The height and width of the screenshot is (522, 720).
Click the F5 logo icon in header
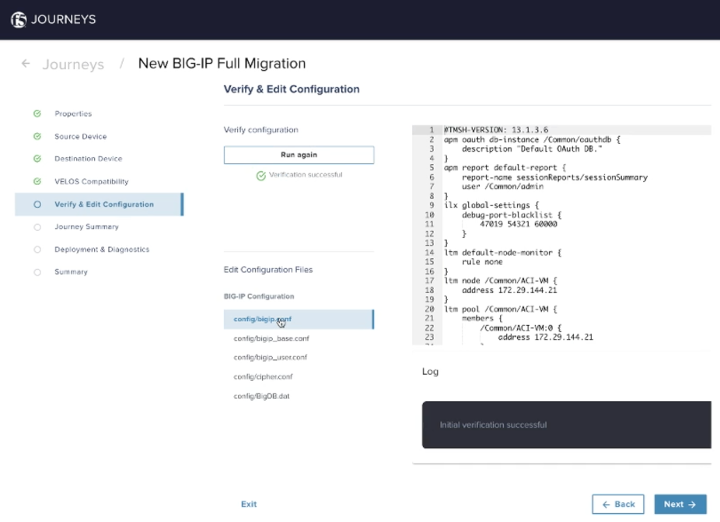coord(19,20)
